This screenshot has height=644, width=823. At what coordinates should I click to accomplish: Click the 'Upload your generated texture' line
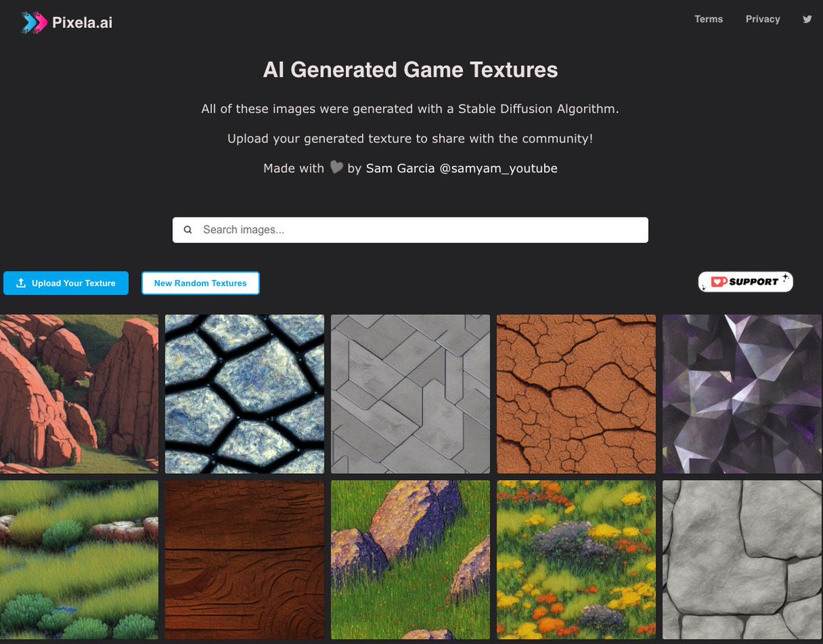click(410, 139)
